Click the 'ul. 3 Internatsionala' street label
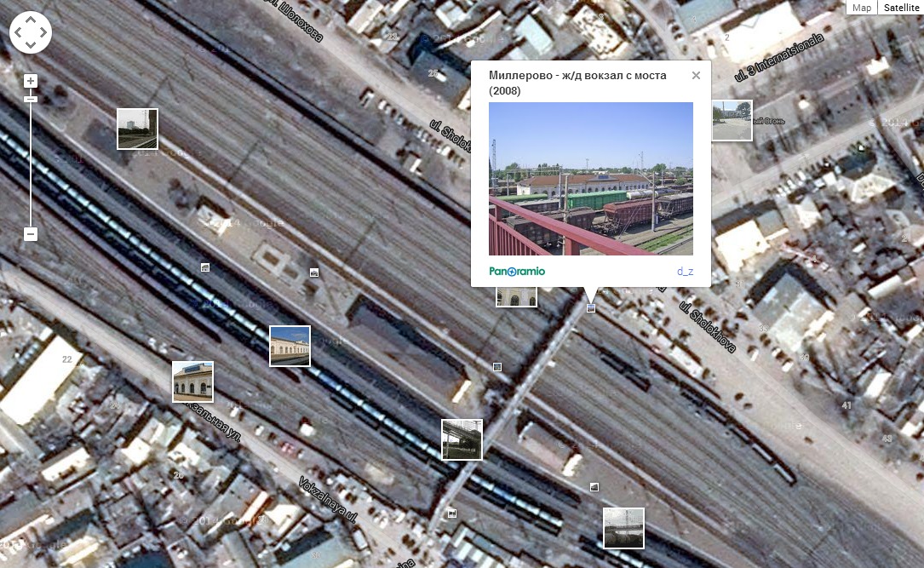 778,58
